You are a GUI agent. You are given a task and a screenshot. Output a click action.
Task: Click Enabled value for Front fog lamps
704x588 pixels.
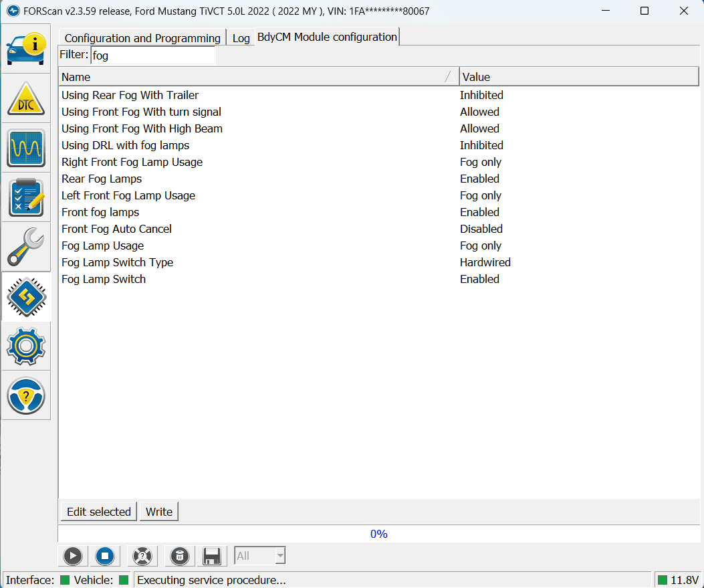[479, 212]
